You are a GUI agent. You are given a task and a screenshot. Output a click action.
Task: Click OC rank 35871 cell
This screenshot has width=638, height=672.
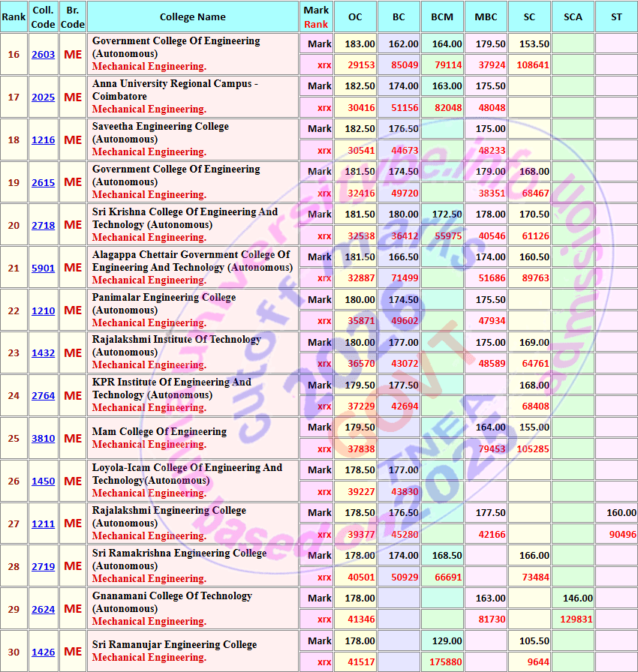356,320
